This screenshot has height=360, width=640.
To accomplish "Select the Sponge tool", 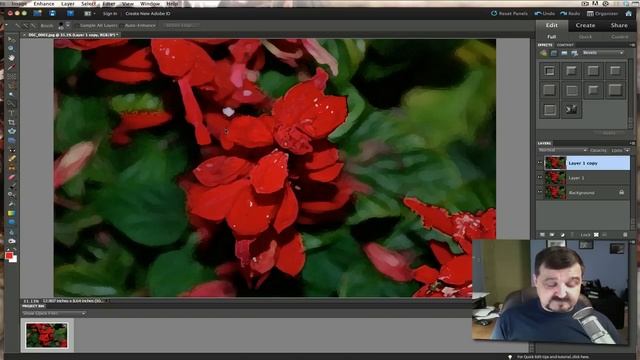I will (11, 241).
